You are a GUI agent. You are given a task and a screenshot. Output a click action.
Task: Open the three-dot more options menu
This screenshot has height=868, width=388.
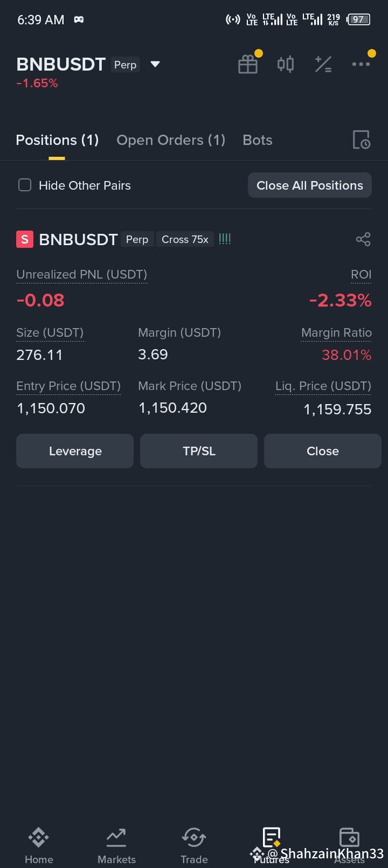click(361, 64)
